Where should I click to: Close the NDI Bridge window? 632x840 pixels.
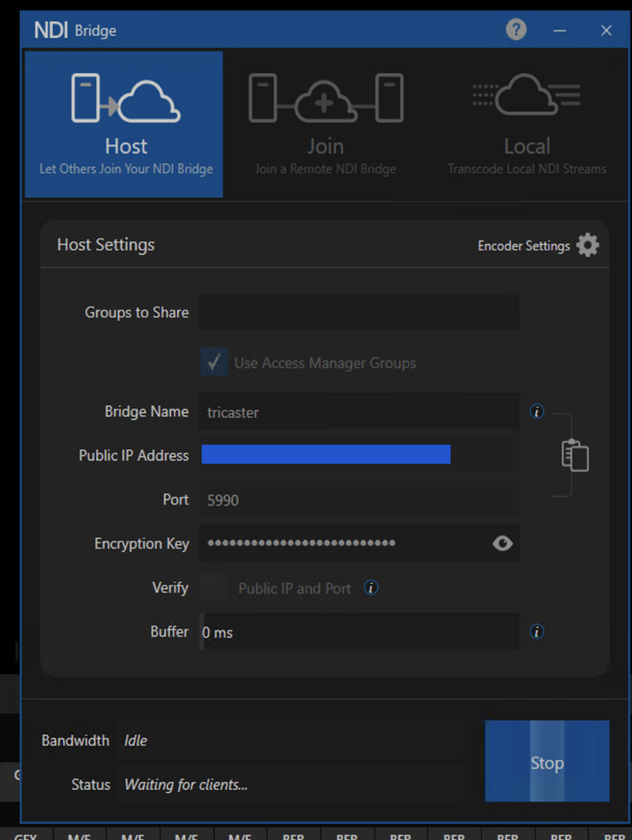click(606, 30)
